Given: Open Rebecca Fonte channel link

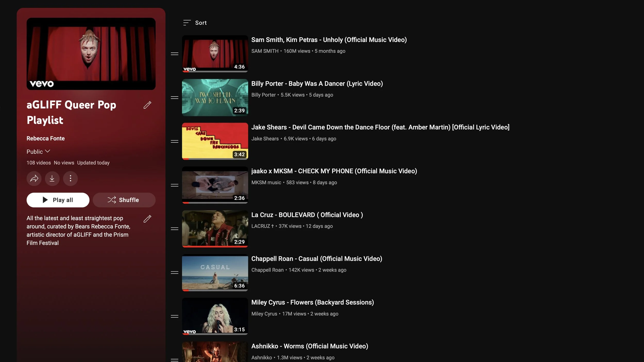Looking at the screenshot, I should (46, 139).
